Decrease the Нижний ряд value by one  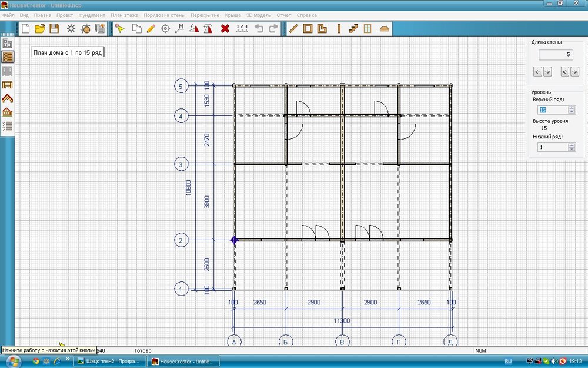click(x=572, y=150)
